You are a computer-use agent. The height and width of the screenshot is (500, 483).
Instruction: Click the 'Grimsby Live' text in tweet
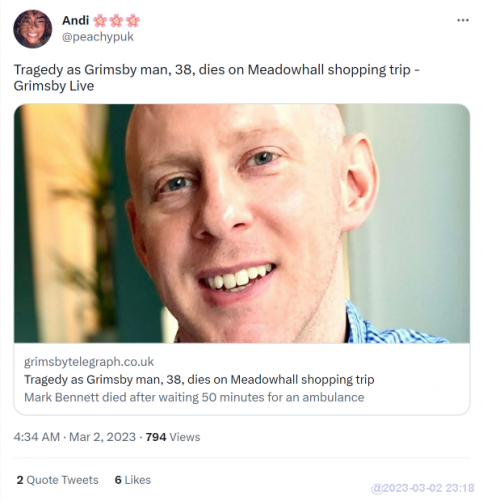coord(54,86)
